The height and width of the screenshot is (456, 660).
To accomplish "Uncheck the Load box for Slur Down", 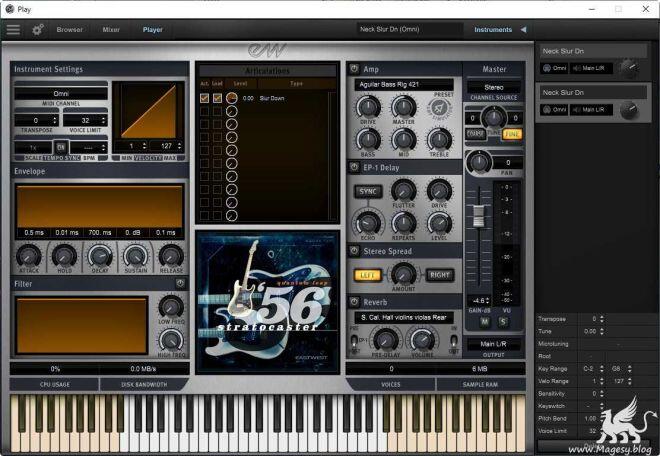I will click(x=217, y=98).
